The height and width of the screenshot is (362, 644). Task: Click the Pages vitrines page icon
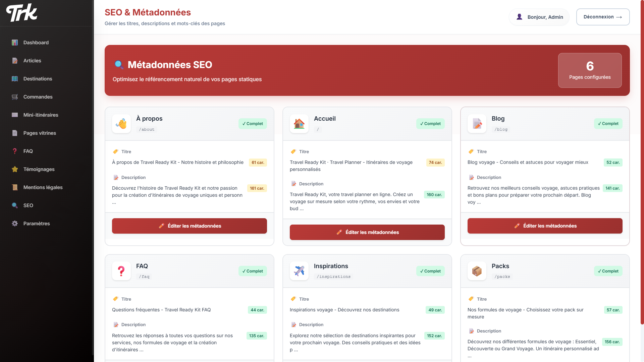point(15,133)
